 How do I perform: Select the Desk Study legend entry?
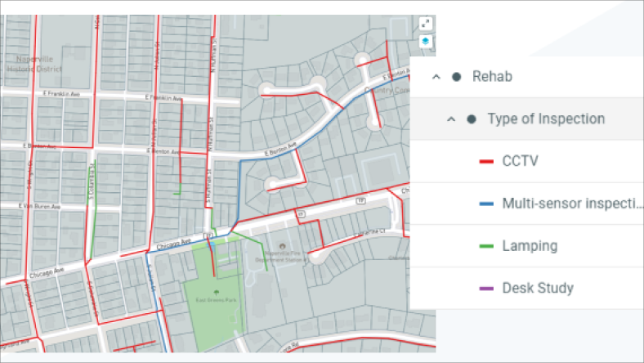click(x=538, y=288)
